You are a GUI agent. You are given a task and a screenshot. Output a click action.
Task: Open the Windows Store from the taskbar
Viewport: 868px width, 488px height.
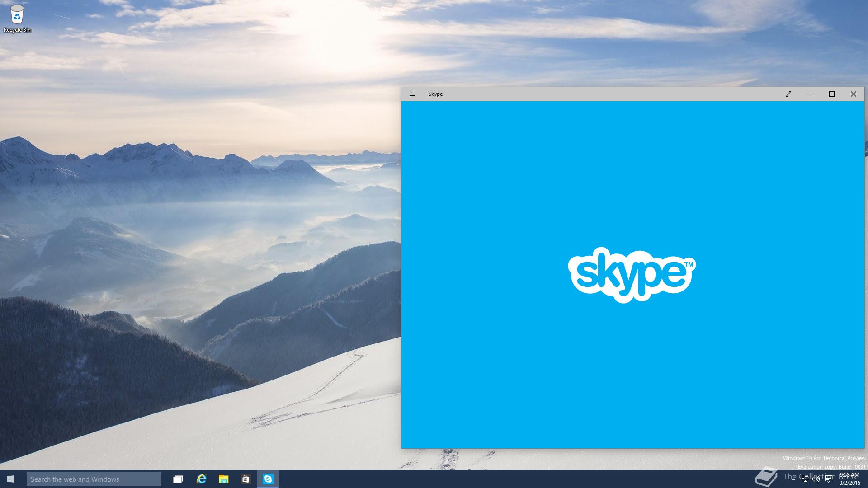pos(245,479)
